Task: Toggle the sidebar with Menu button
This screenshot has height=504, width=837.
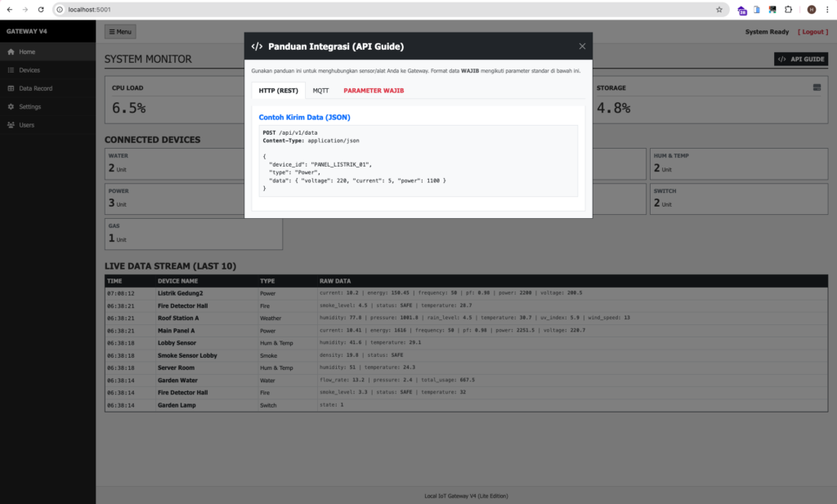Action: (120, 32)
